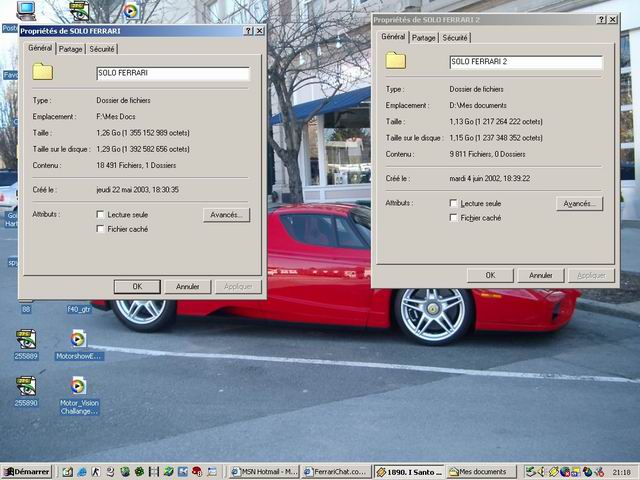Open Partage tab in SOLO FERRARI 2 properties
This screenshot has width=640, height=480.
tap(423, 38)
